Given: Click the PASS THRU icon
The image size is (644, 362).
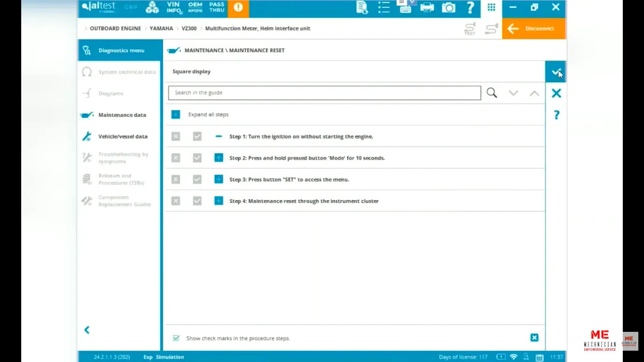Looking at the screenshot, I should click(216, 8).
